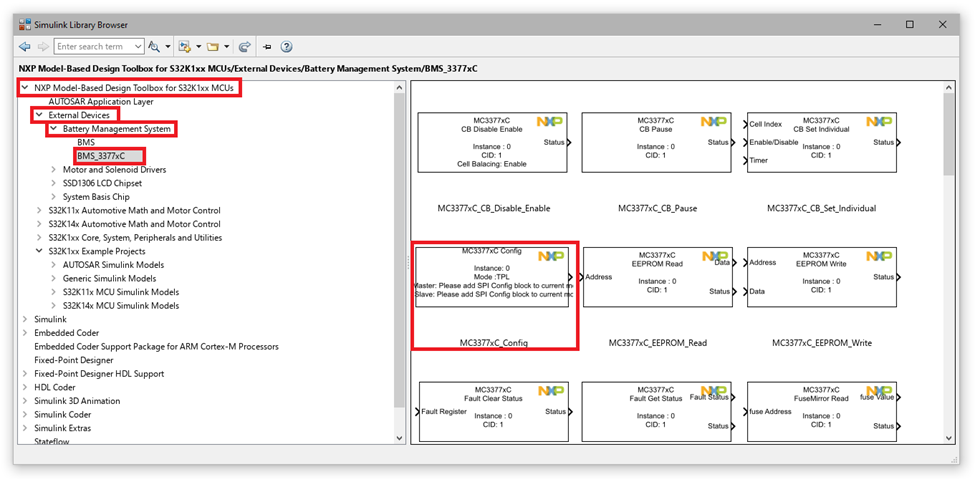Click the new model icon
975x482 pixels.
pos(184,47)
